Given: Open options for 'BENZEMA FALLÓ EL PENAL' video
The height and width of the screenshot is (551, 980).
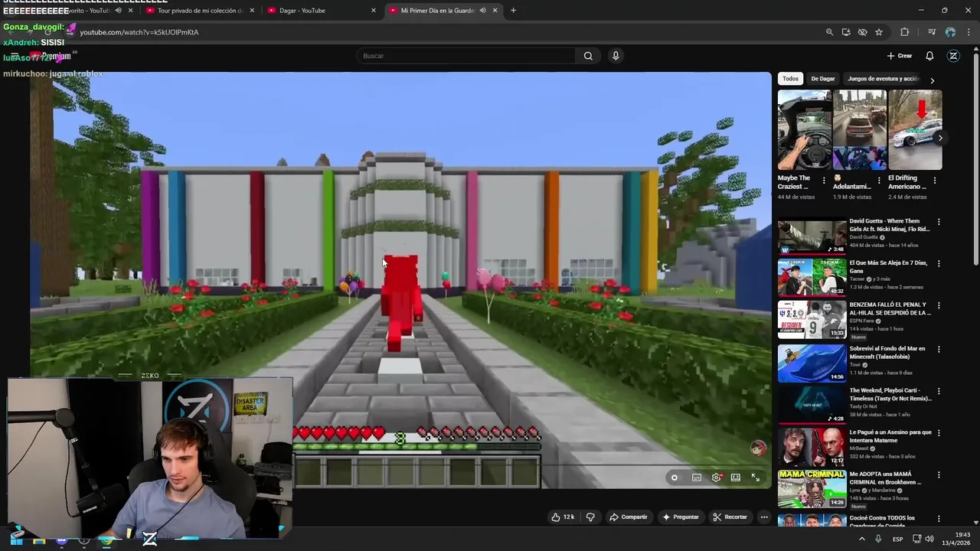Looking at the screenshot, I should [x=939, y=306].
